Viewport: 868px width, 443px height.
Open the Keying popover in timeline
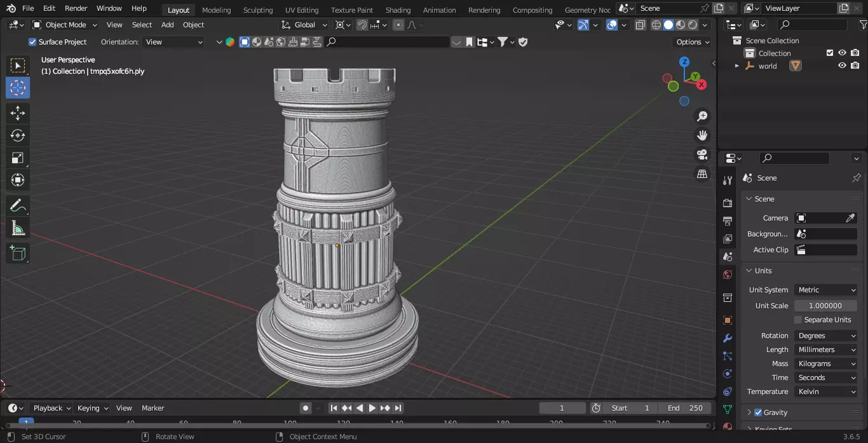click(93, 408)
